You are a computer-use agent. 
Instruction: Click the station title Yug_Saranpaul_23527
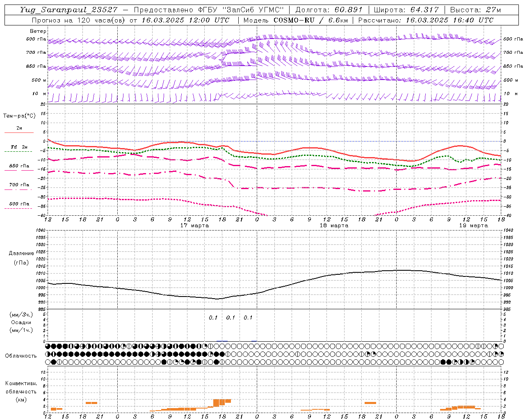[x=69, y=10]
